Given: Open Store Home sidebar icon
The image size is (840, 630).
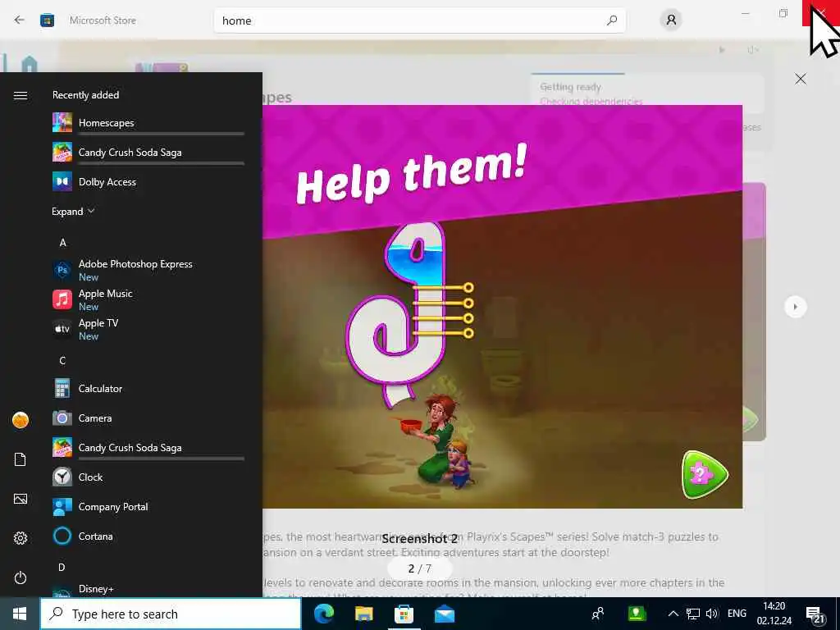Looking at the screenshot, I should [x=30, y=64].
